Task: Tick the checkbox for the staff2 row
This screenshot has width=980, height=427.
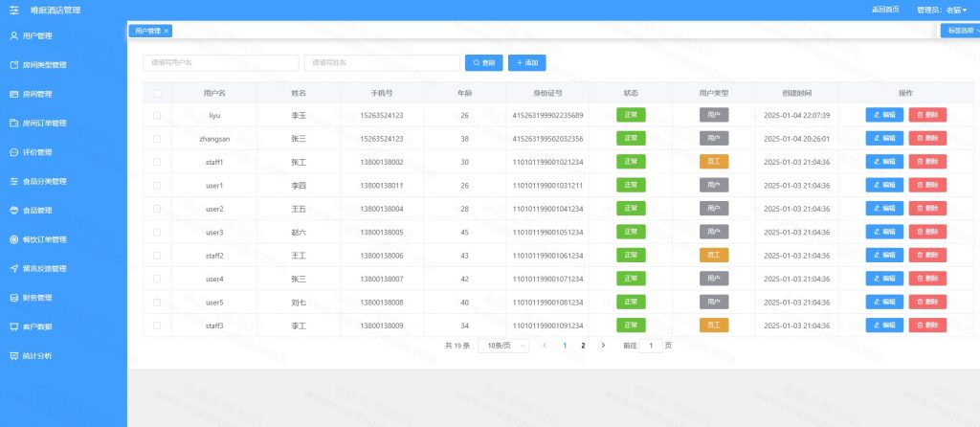Action: point(157,256)
